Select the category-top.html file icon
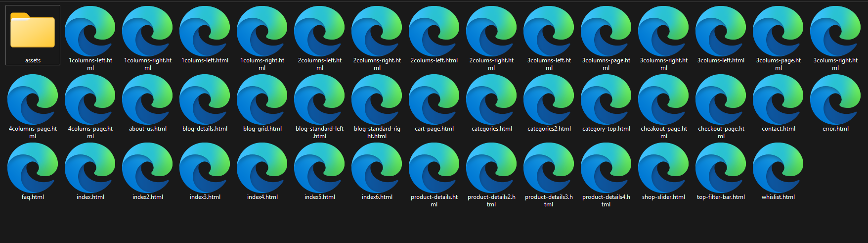Viewport: 868px width, 243px height. [x=606, y=99]
